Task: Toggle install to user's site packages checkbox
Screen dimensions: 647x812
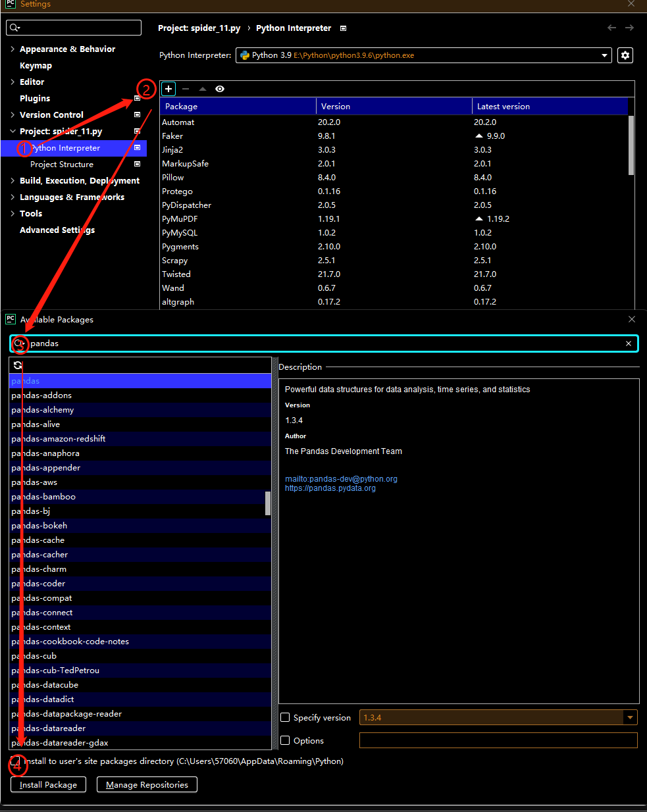Action: (x=14, y=761)
